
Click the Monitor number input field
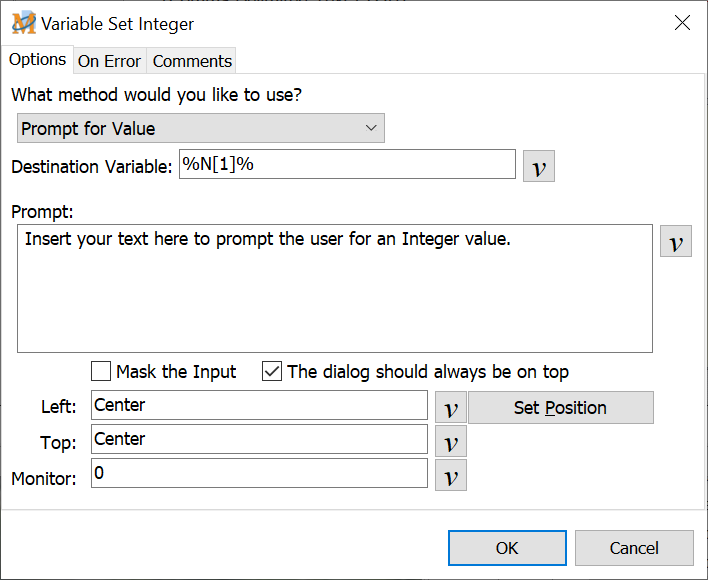pos(259,473)
